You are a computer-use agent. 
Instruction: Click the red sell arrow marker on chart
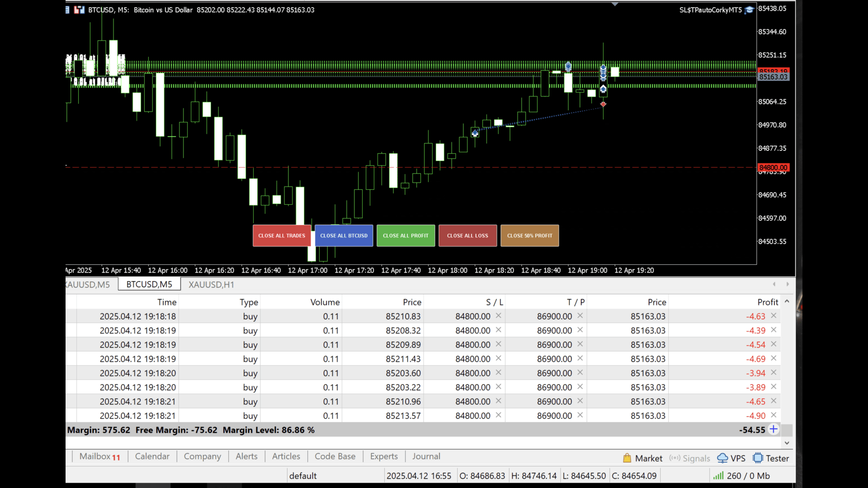pyautogui.click(x=603, y=104)
